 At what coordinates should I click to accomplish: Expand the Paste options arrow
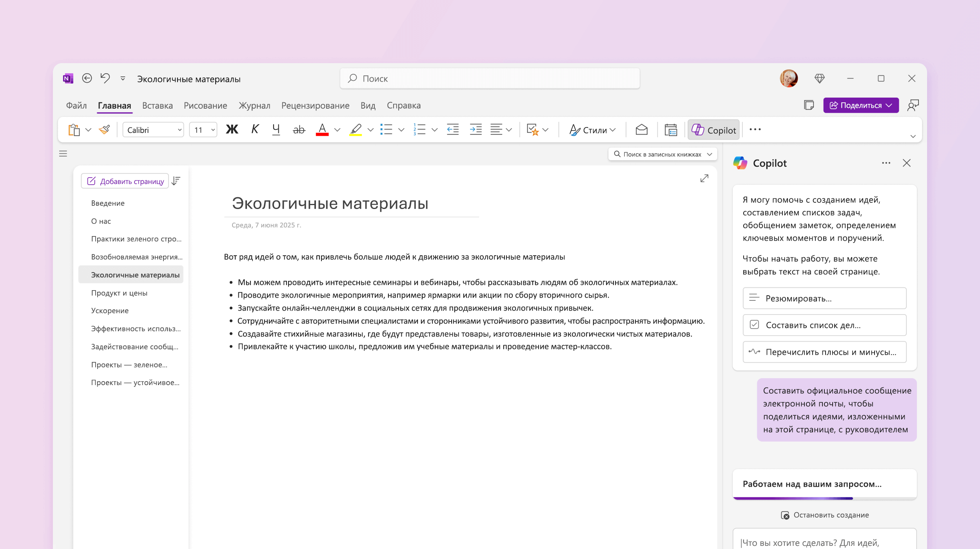[x=88, y=130]
